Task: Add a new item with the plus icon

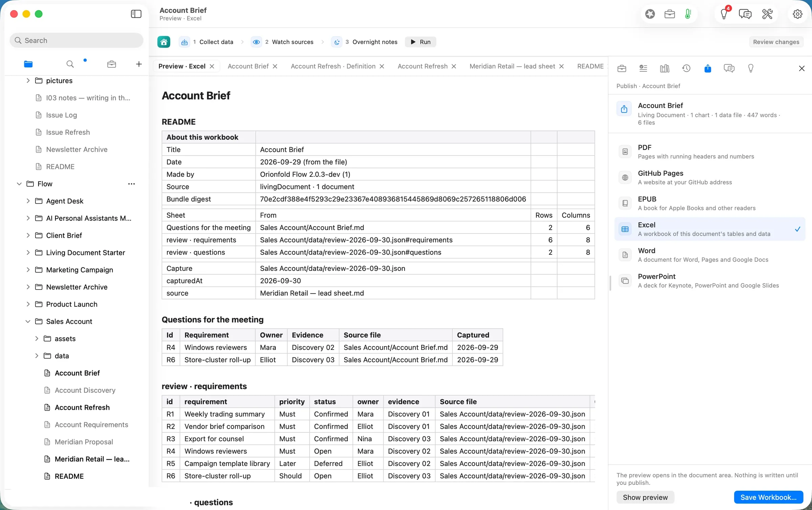Action: point(139,64)
